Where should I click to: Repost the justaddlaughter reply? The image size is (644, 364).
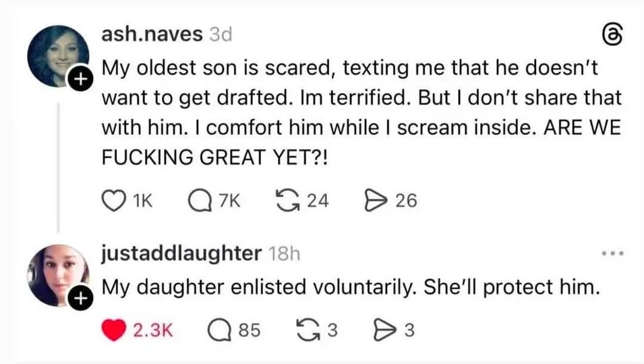308,330
